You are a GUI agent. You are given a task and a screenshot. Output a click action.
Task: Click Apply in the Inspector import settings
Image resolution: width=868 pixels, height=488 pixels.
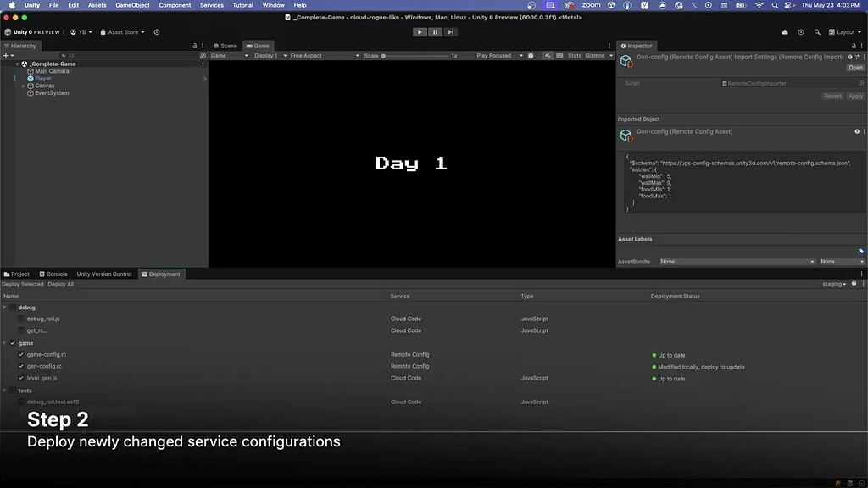(x=855, y=96)
